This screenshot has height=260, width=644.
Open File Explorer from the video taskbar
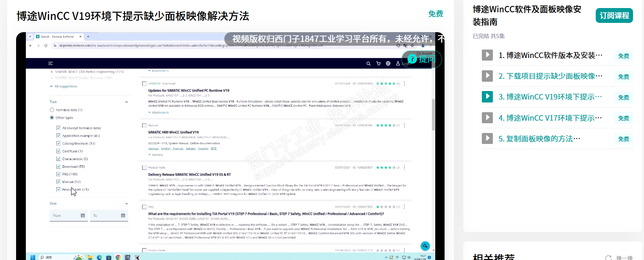(90, 257)
